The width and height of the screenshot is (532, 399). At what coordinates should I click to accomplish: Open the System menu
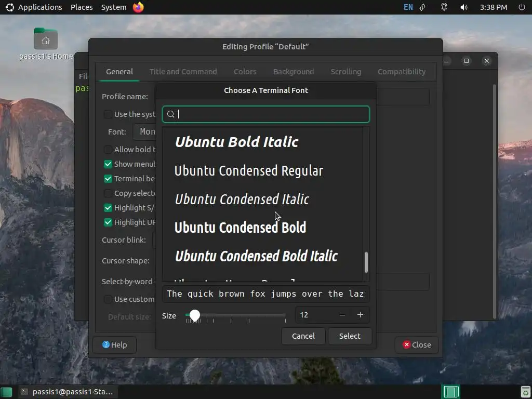[x=114, y=7]
